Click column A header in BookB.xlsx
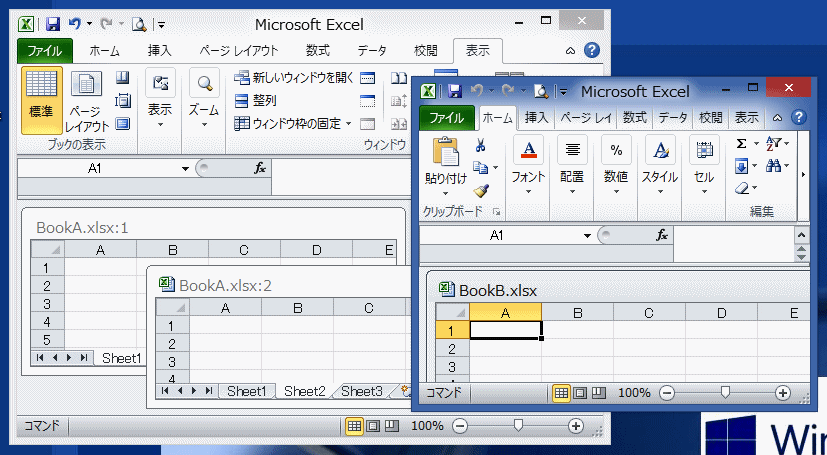Image resolution: width=827 pixels, height=455 pixels. [x=505, y=313]
